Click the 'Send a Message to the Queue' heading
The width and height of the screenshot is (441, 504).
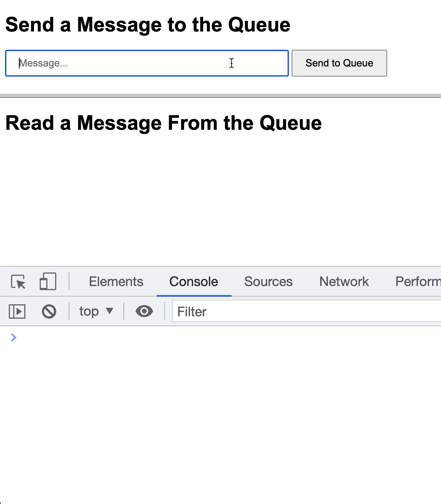(x=148, y=25)
